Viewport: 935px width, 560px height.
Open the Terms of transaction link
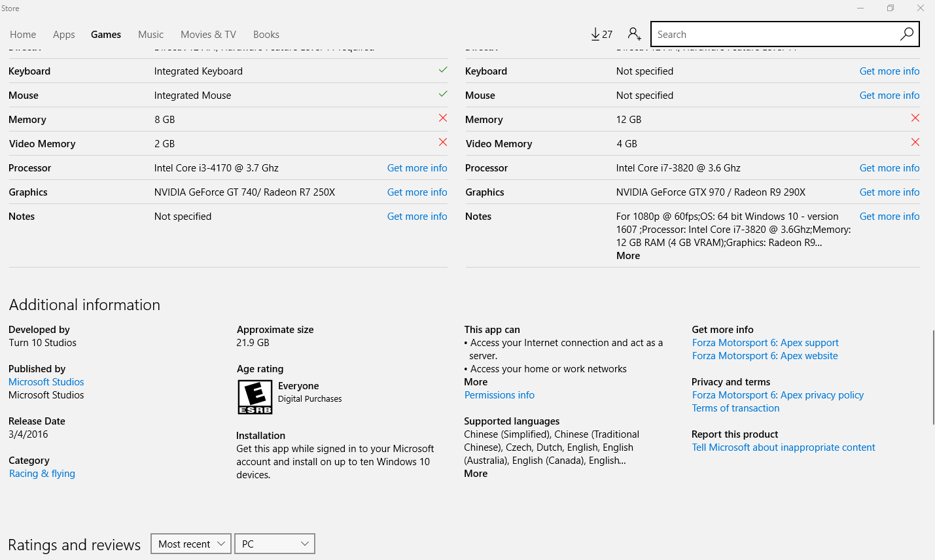(735, 408)
